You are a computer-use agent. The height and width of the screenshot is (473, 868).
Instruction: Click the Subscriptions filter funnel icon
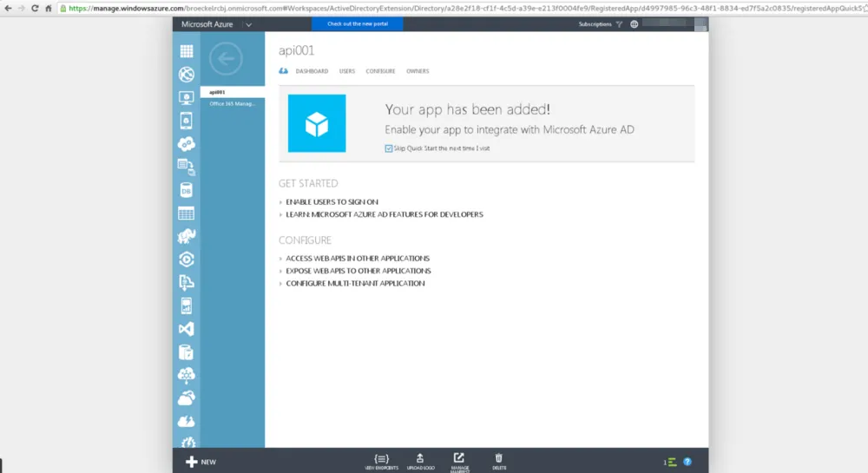coord(620,24)
